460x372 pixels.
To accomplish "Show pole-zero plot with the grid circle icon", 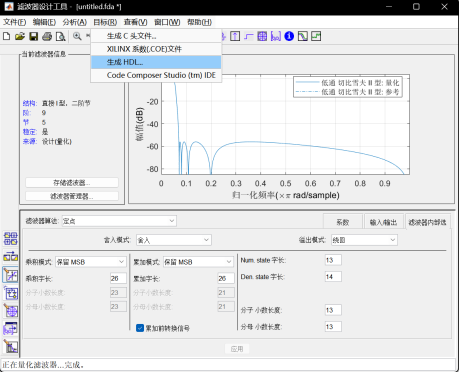I will [x=262, y=36].
